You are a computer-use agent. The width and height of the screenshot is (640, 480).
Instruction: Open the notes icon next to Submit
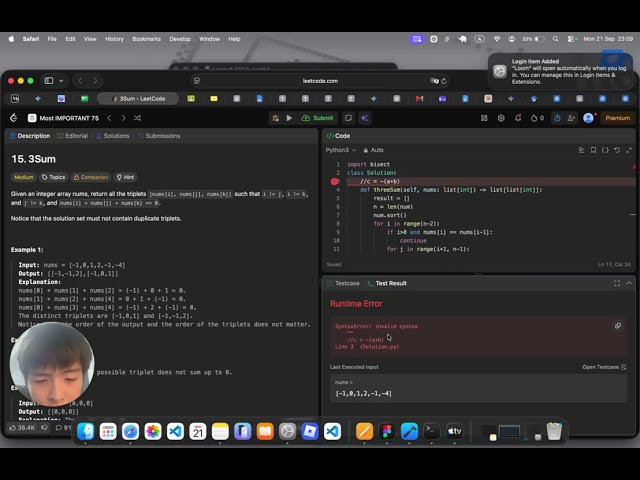tap(348, 118)
